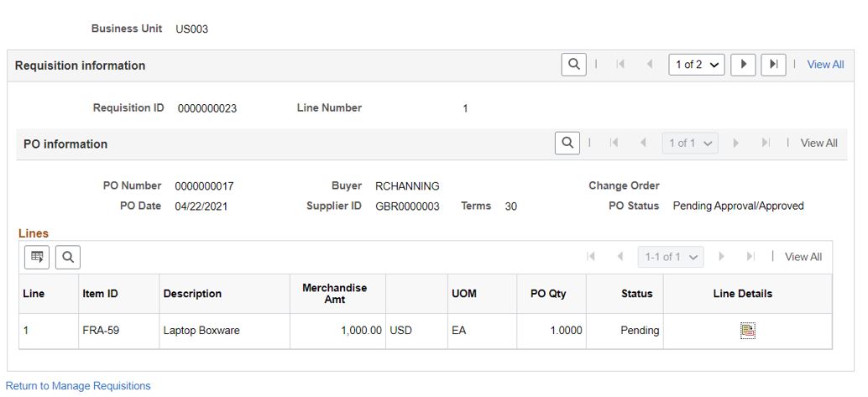Sort by PO Qty column header

click(548, 294)
